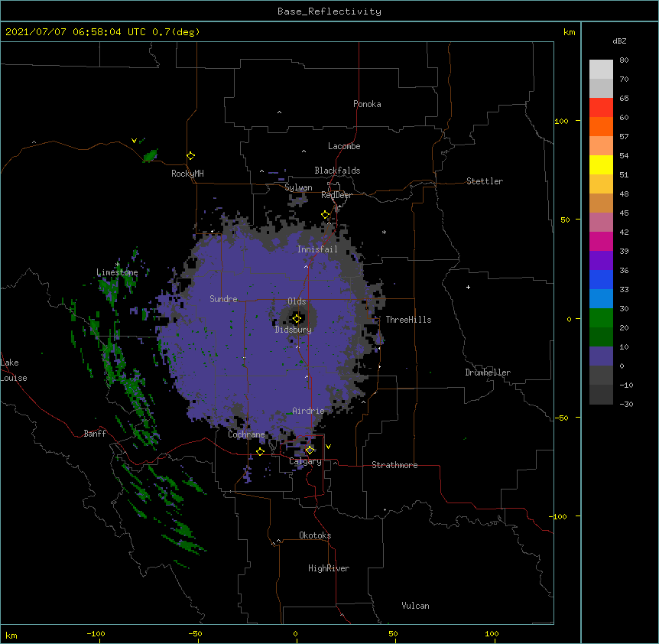This screenshot has width=659, height=644.
Task: Click the yellow diamond marker beside RockyMH
Action: click(191, 156)
